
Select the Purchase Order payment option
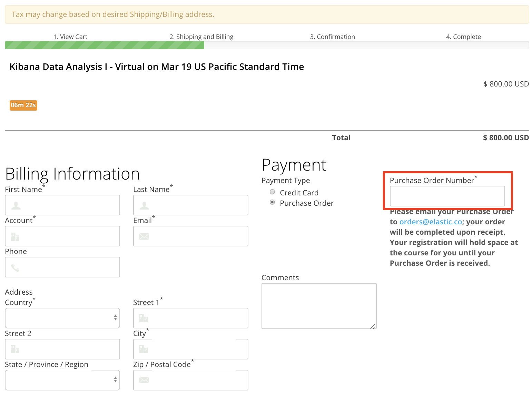coord(272,202)
